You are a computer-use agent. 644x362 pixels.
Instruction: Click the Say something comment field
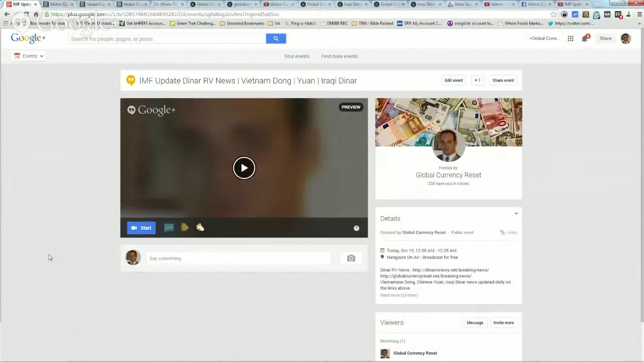238,258
